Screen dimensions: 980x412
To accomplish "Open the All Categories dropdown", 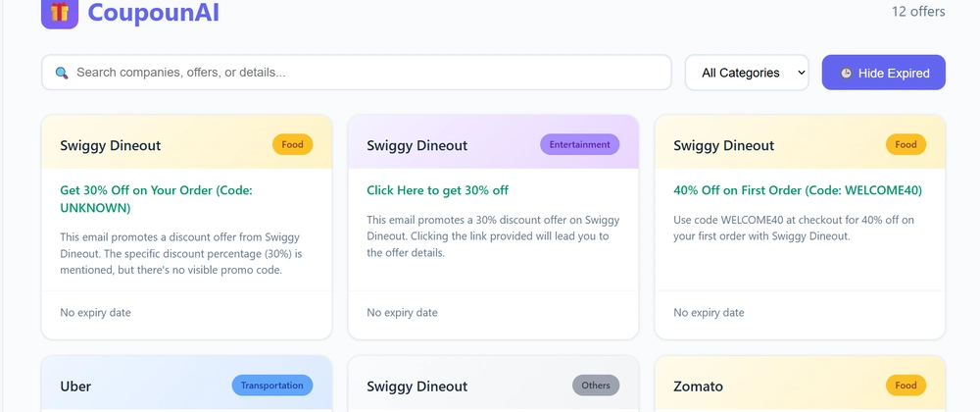I will (747, 73).
